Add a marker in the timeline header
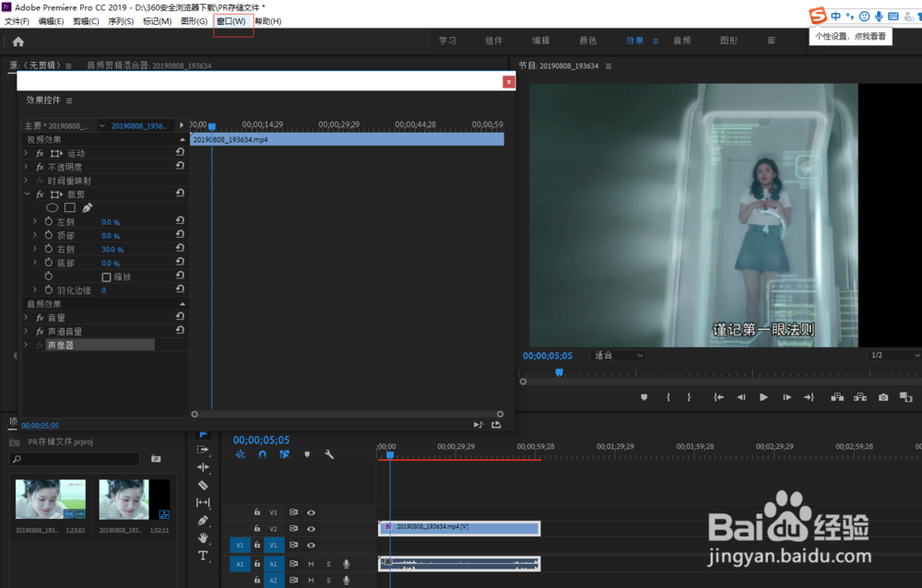The image size is (922, 588). (x=307, y=454)
